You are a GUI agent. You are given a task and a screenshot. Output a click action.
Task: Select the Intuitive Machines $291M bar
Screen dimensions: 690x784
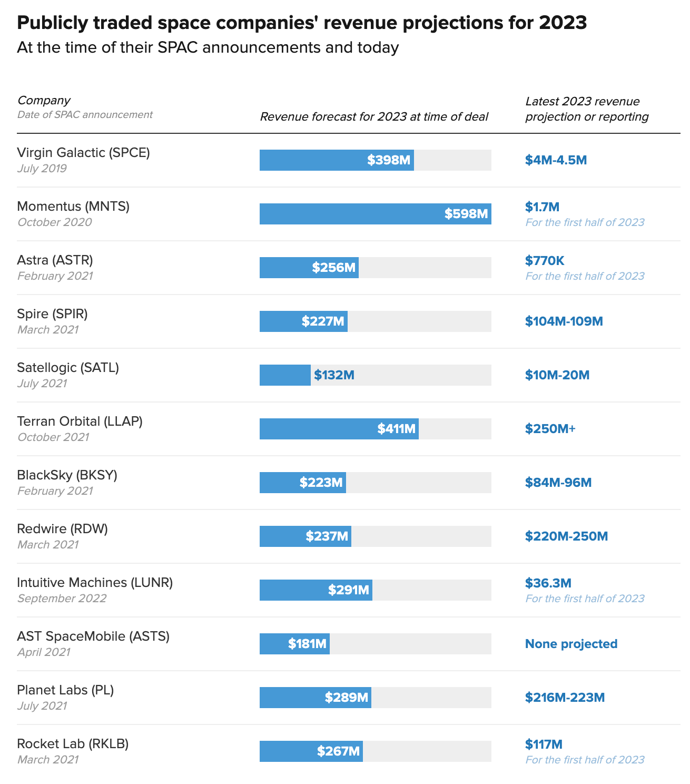pos(316,590)
